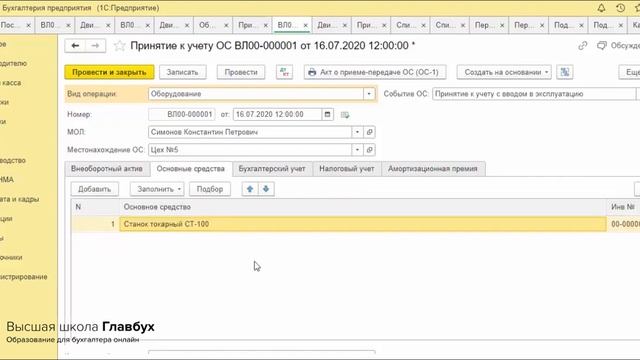Click the Номер field ВЛ00-000001
Image resolution: width=640 pixels, height=360 pixels.
(x=182, y=114)
